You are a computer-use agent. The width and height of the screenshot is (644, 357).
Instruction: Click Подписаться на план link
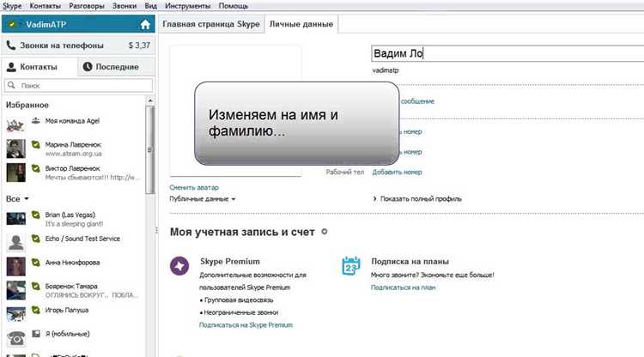click(x=403, y=287)
